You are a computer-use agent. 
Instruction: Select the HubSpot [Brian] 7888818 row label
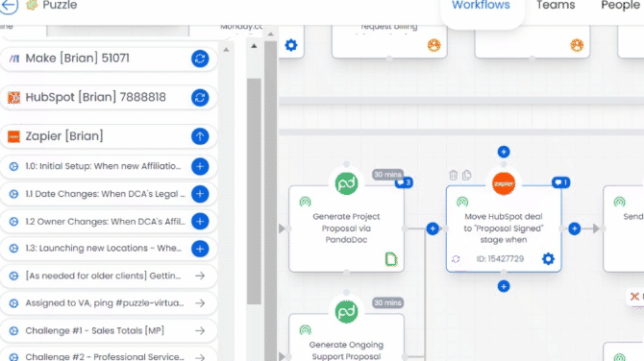coord(96,97)
